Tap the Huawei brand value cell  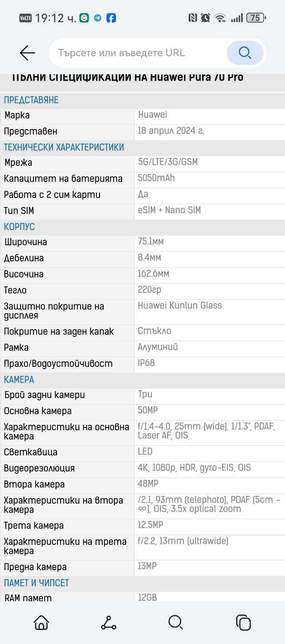tap(152, 115)
